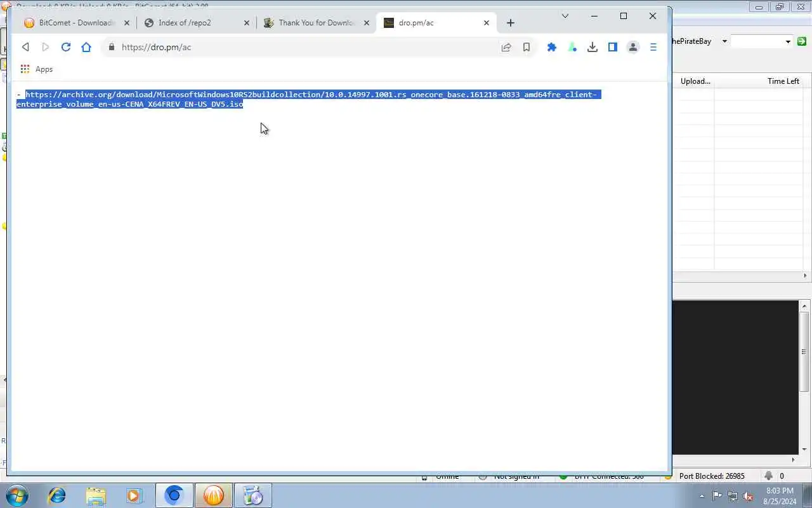Open the BitComet search box dropdown arrow
This screenshot has width=812, height=508.
(x=788, y=41)
